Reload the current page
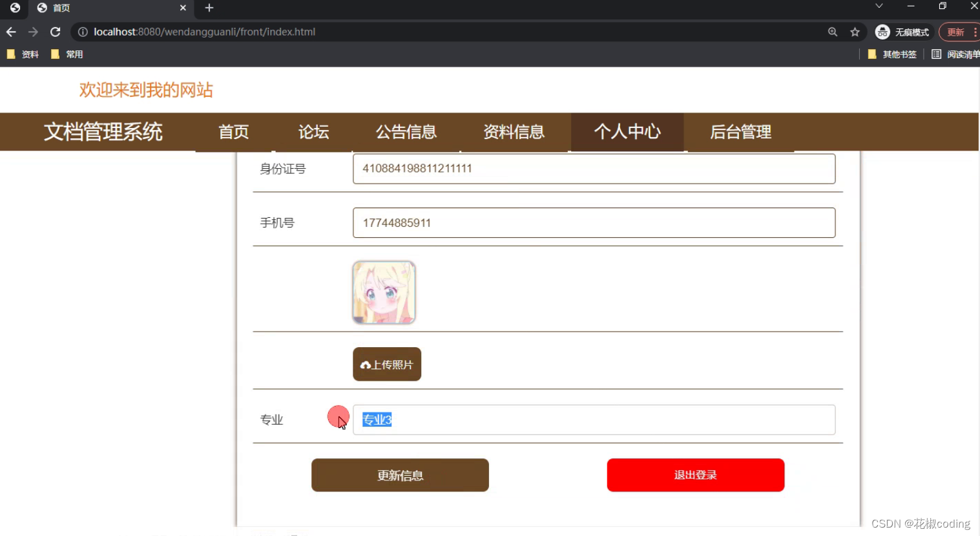The width and height of the screenshot is (980, 536). [x=55, y=31]
